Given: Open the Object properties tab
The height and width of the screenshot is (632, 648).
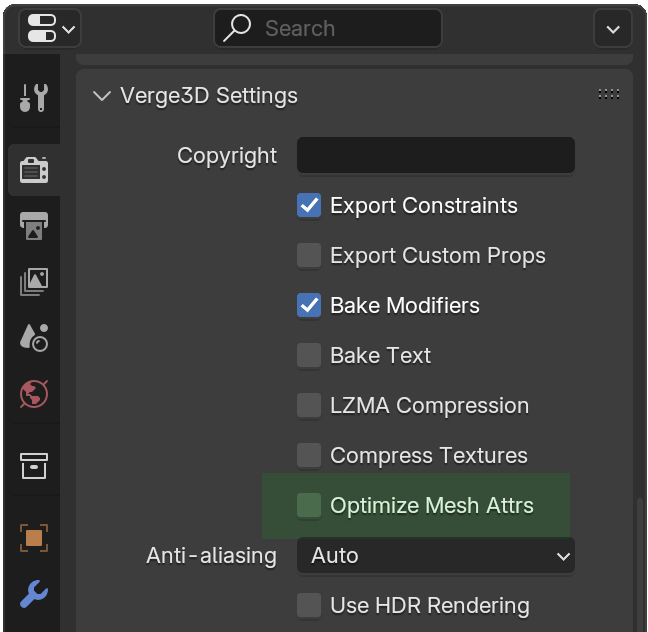Looking at the screenshot, I should pyautogui.click(x=34, y=538).
